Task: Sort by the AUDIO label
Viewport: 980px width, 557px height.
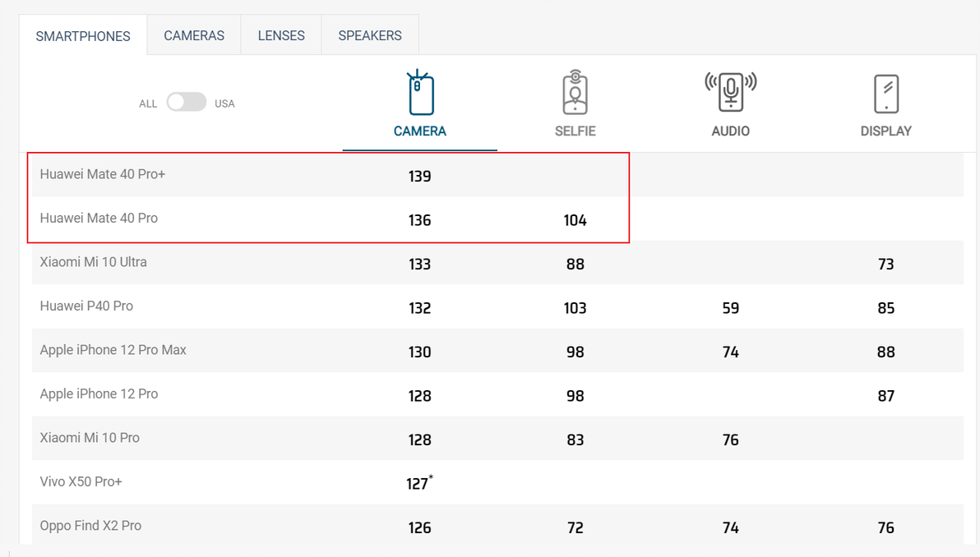Action: click(730, 131)
